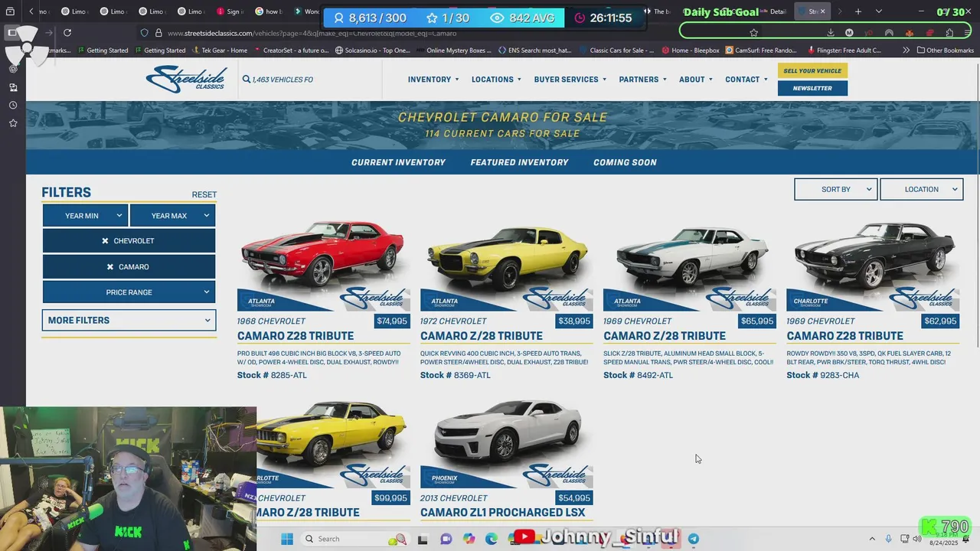Open the Price Range dropdown

click(129, 292)
